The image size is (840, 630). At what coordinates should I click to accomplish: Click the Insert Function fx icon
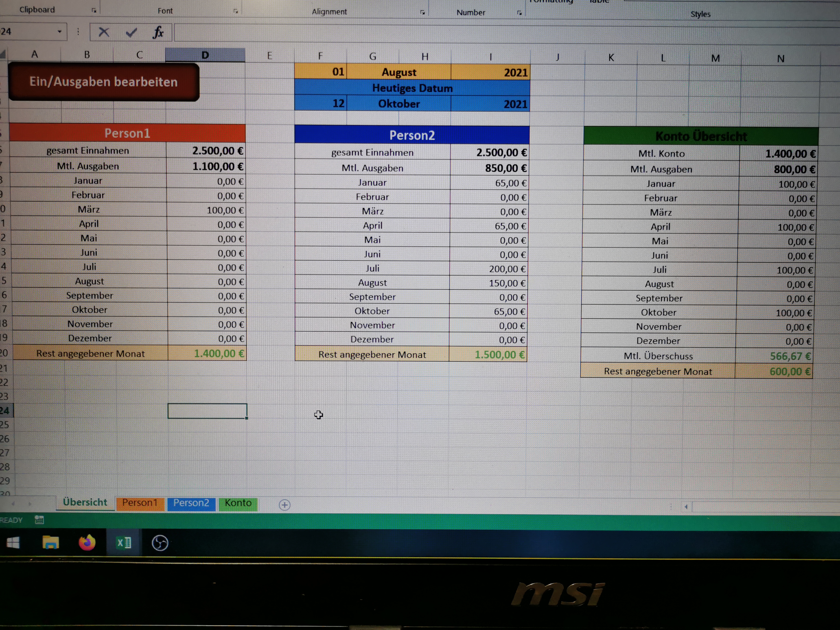click(158, 33)
